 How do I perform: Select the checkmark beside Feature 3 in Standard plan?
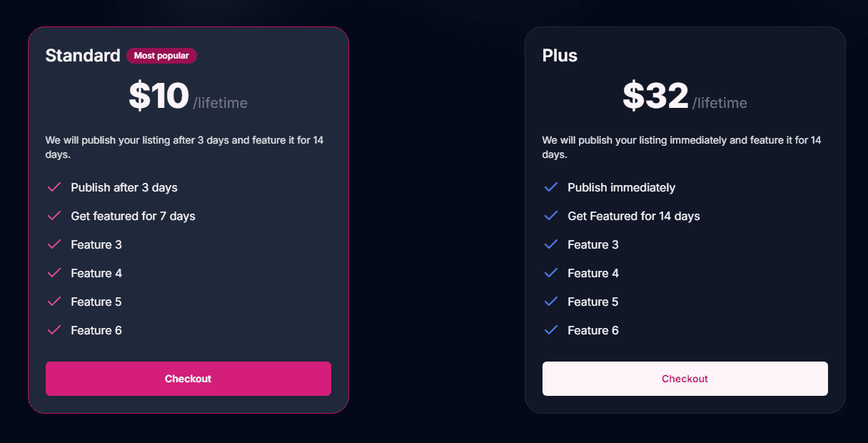[54, 244]
